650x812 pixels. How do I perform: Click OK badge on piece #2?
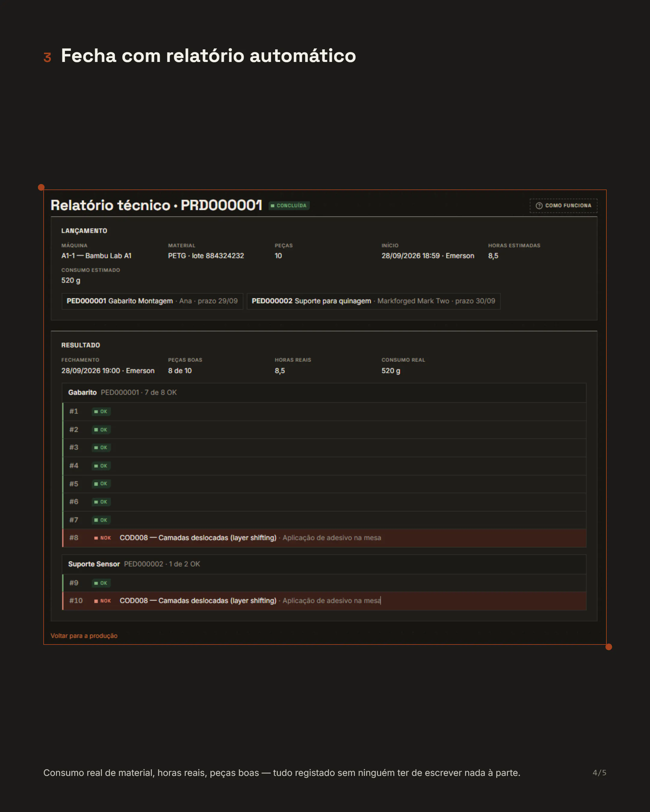[101, 430]
